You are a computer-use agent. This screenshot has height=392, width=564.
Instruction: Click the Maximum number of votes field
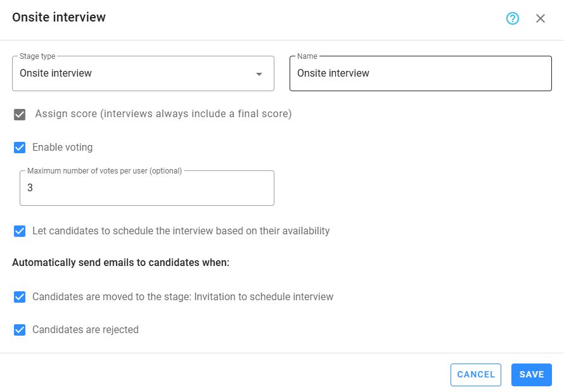[x=146, y=188]
